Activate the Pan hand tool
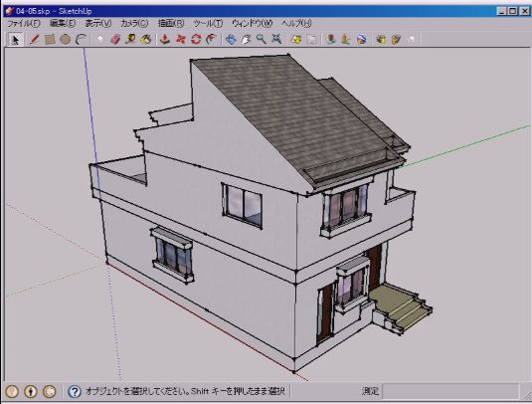The width and height of the screenshot is (532, 404). (246, 40)
